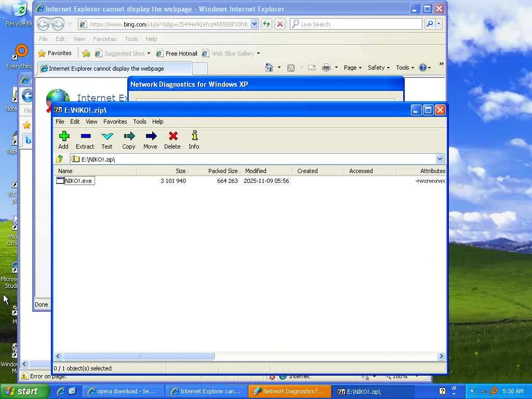532x399 pixels.
Task: Click the 7-Zip horizontal scrollbar right arrow
Action: pos(441,356)
